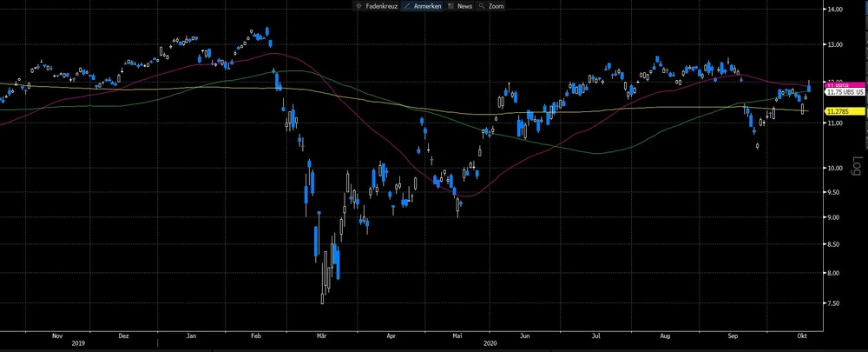Click the 13.00 price axis label
Image resolution: width=868 pixels, height=352 pixels.
click(835, 43)
